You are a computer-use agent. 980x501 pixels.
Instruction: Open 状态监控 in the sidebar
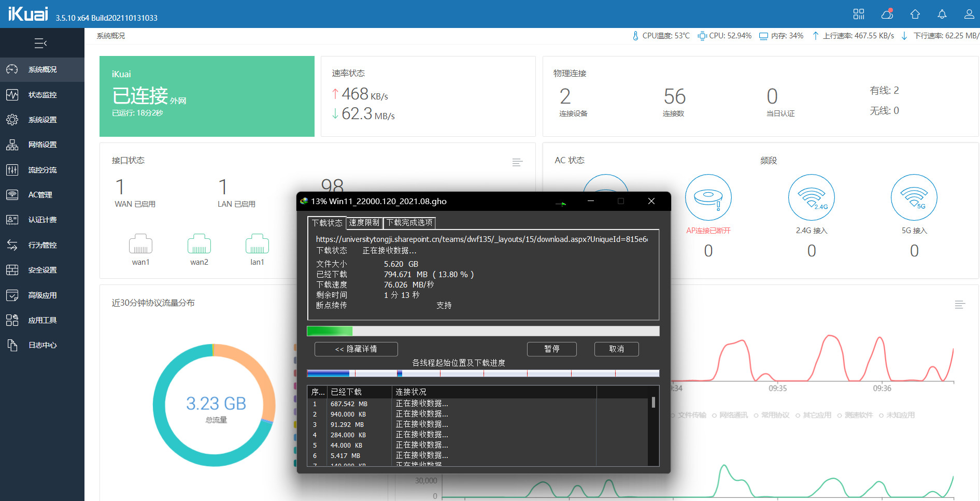pos(42,95)
